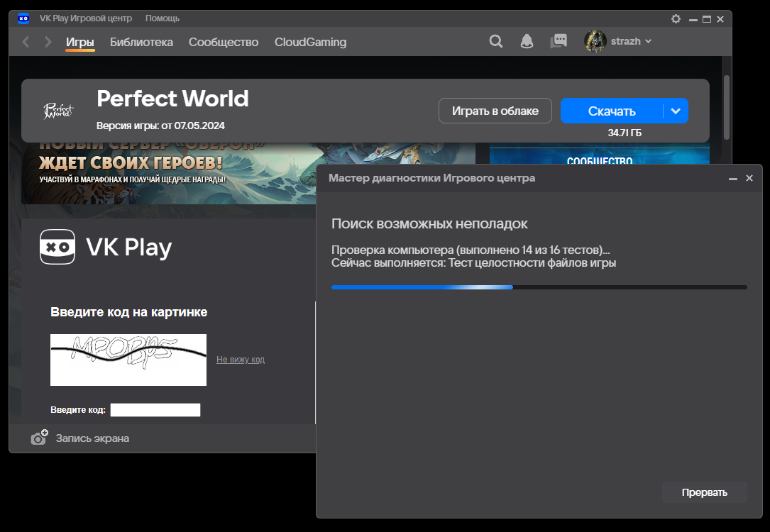Click the screen recording camera icon
770x532 pixels.
coord(39,438)
